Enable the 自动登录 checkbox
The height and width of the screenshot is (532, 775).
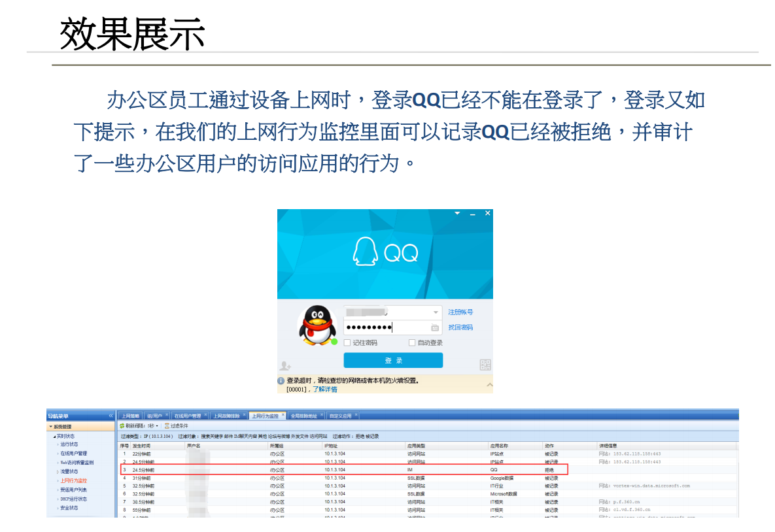[412, 343]
